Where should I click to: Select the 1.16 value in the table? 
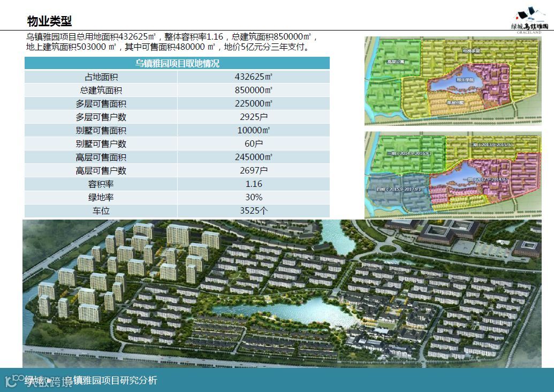[x=254, y=184]
